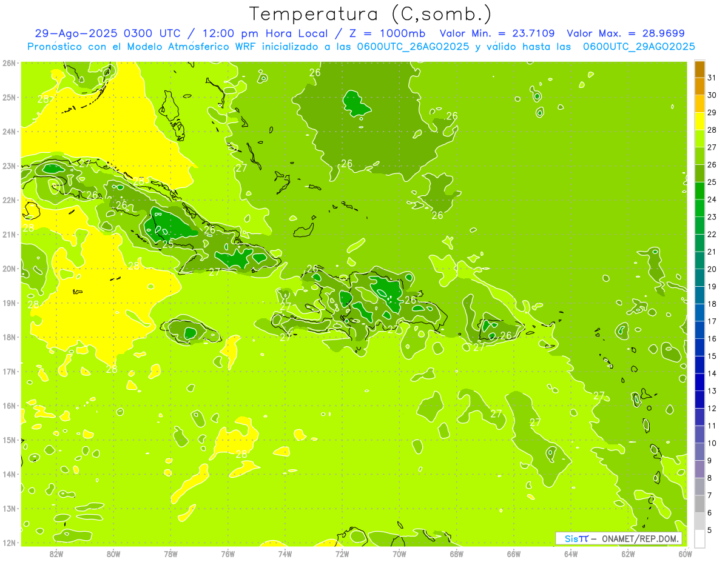728x562 pixels.
Task: Click the "15N" latitude label
Action: (x=9, y=440)
